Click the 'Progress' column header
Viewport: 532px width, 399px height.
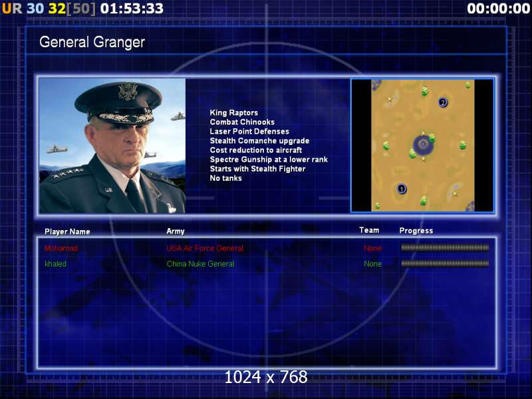416,231
